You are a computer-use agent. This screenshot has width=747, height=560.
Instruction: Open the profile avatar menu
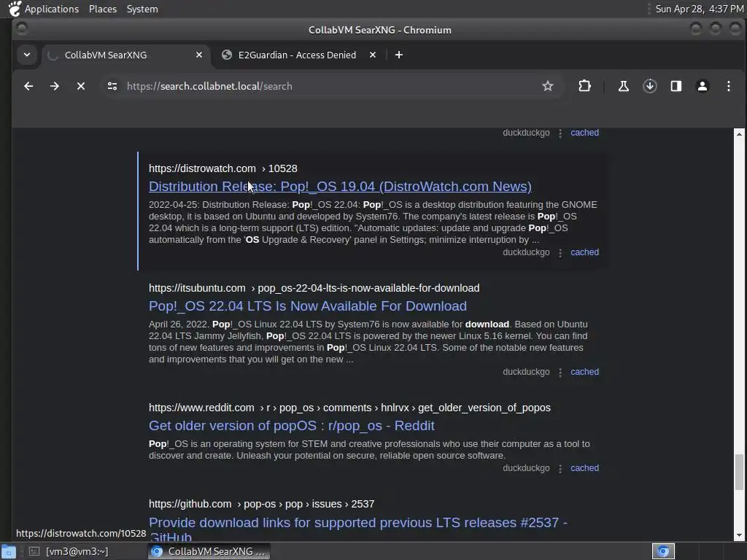703,86
